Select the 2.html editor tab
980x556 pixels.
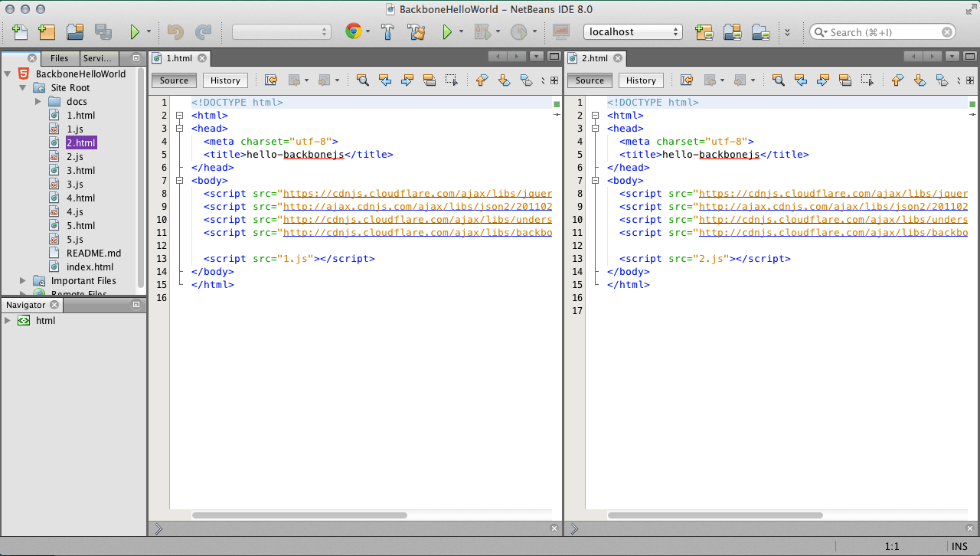pos(595,58)
